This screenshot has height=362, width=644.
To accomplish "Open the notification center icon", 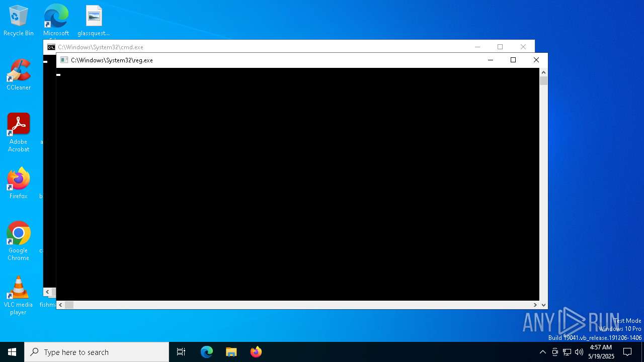I will click(x=627, y=352).
